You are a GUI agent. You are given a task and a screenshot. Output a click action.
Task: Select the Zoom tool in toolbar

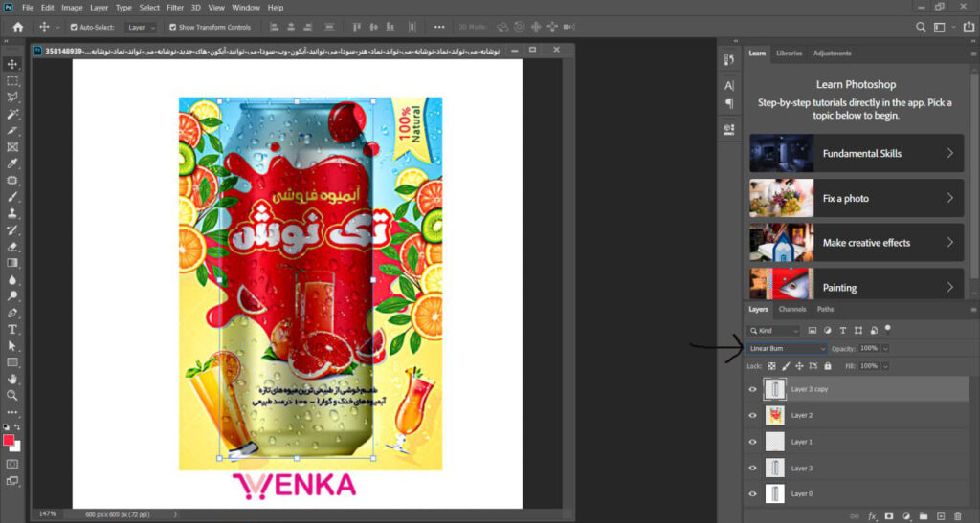(11, 395)
